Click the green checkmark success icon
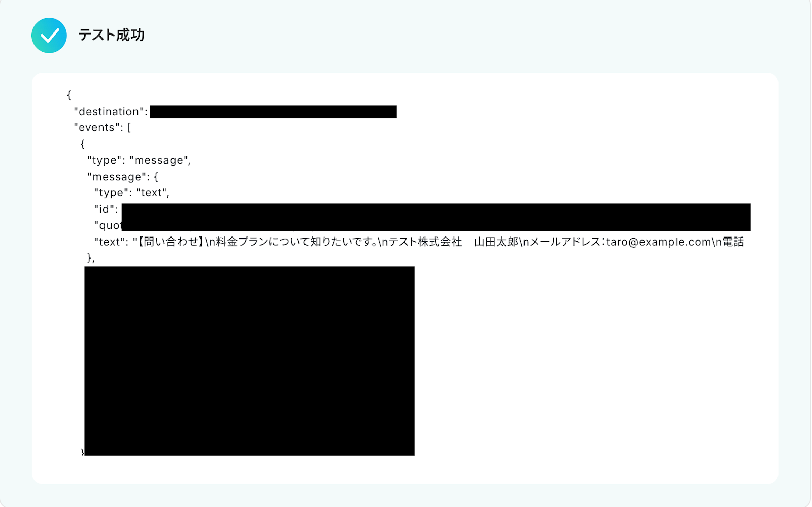The image size is (812, 507). (49, 36)
